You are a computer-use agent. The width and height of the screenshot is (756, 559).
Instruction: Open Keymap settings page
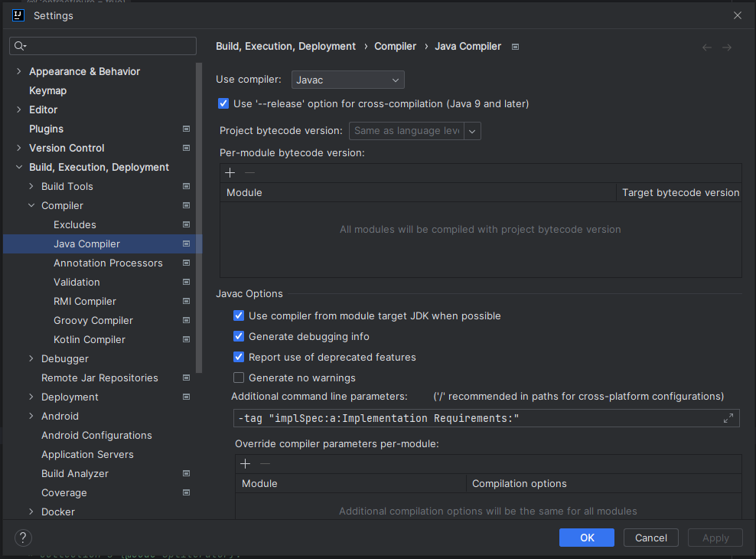click(47, 90)
